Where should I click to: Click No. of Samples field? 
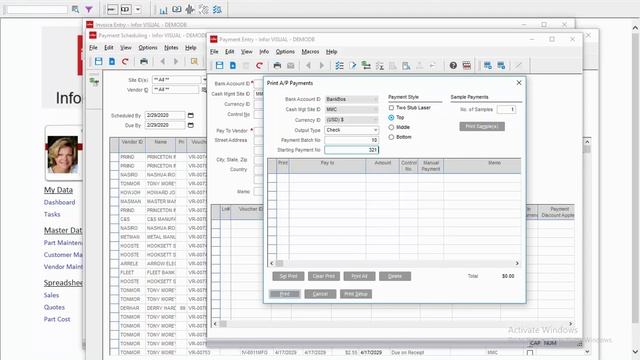[x=506, y=109]
